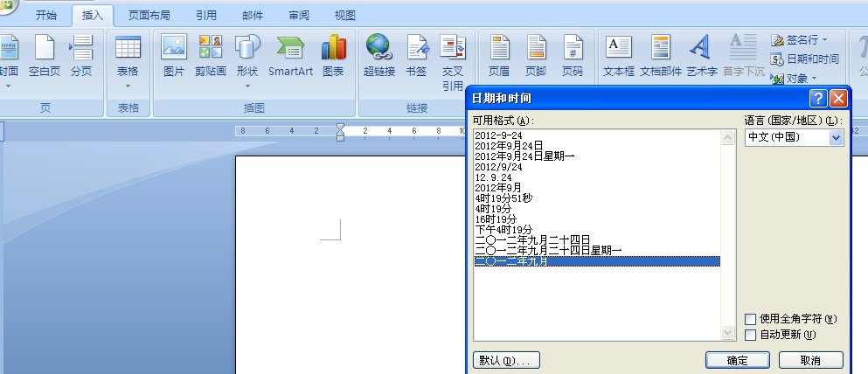Switch to the 视图 (View) tab
This screenshot has height=374, width=868.
click(345, 16)
